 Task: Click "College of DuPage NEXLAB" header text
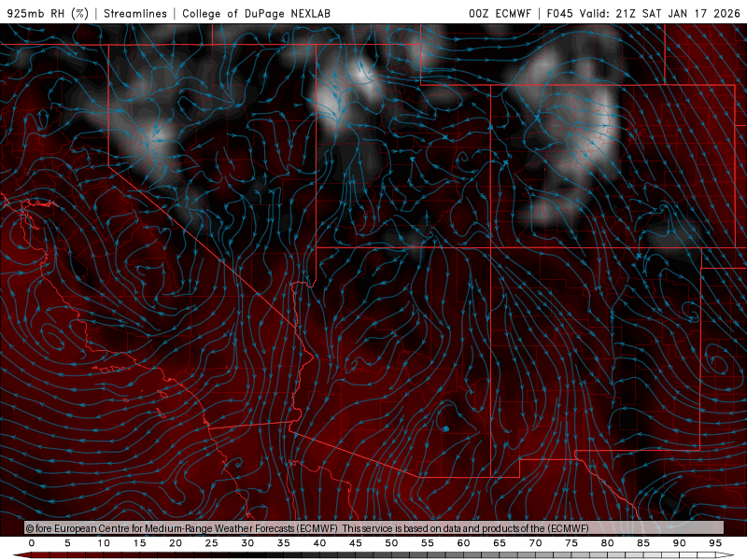256,13
